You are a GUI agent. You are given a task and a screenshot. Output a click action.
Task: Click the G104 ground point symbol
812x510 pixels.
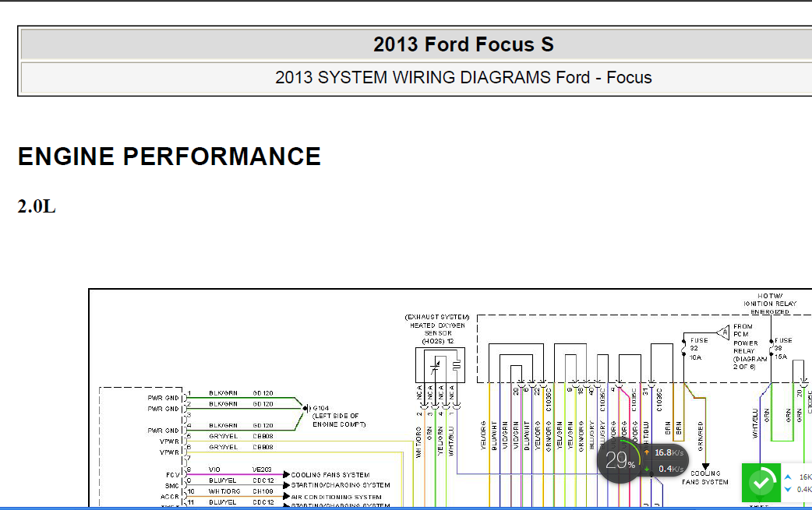[x=306, y=409]
